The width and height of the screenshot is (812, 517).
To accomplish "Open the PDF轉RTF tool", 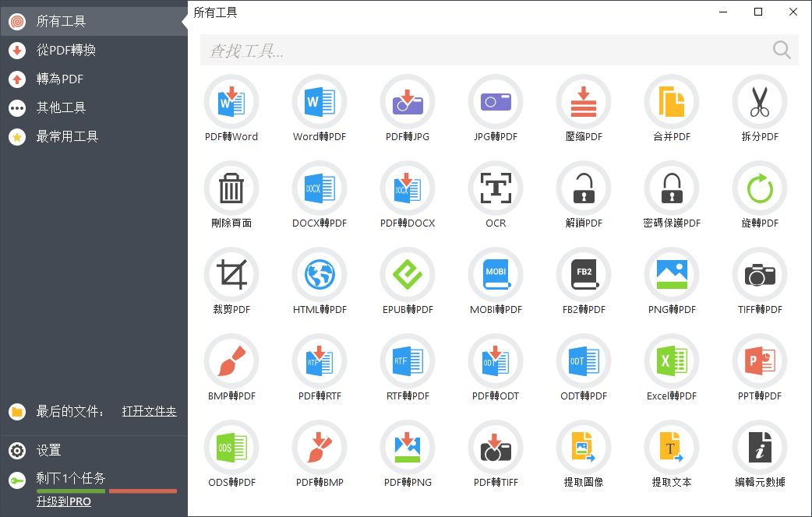I will pyautogui.click(x=319, y=361).
